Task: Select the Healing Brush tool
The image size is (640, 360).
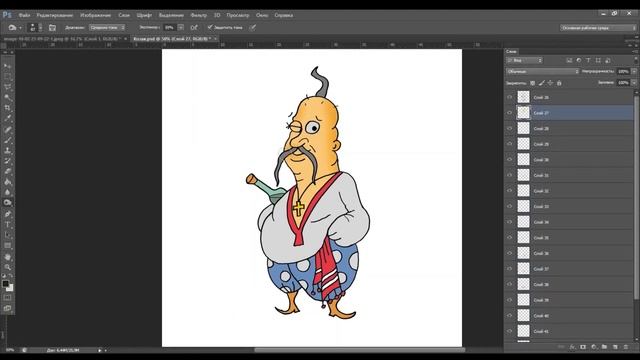Action: click(x=7, y=130)
